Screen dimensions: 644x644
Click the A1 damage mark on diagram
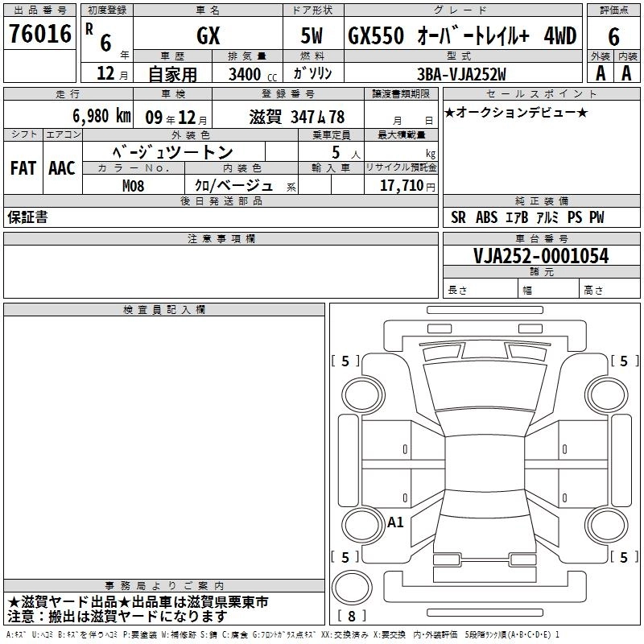[x=395, y=522]
